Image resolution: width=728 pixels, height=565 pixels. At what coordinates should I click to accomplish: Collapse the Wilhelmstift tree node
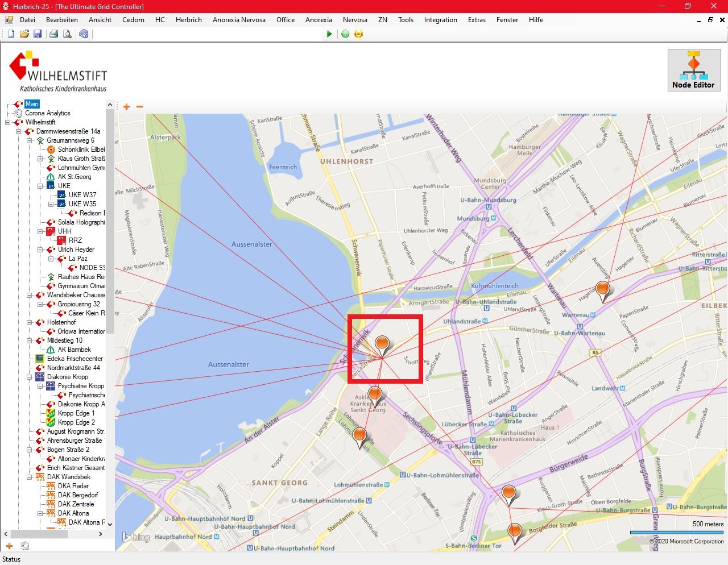[x=8, y=122]
